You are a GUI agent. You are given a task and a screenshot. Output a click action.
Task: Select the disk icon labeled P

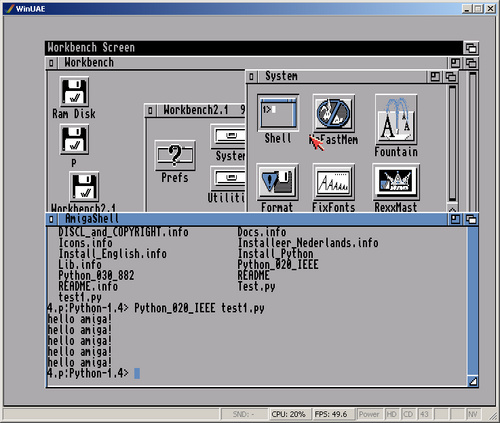pos(74,139)
